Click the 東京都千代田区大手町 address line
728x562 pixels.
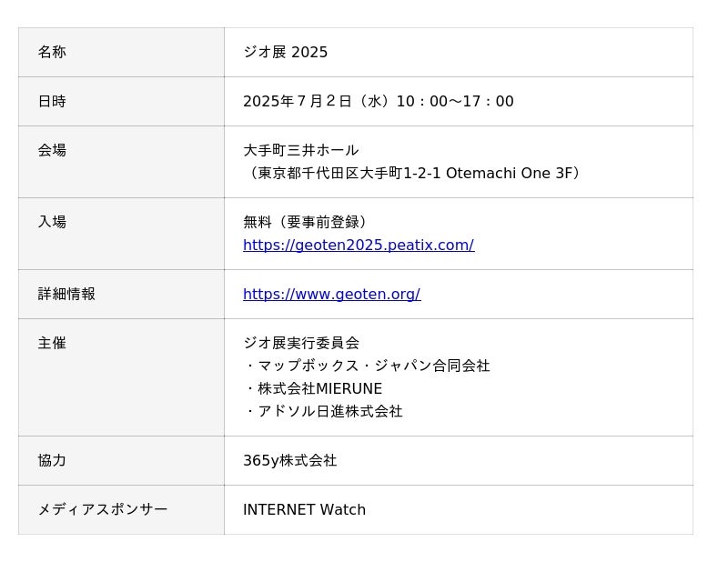point(414,174)
